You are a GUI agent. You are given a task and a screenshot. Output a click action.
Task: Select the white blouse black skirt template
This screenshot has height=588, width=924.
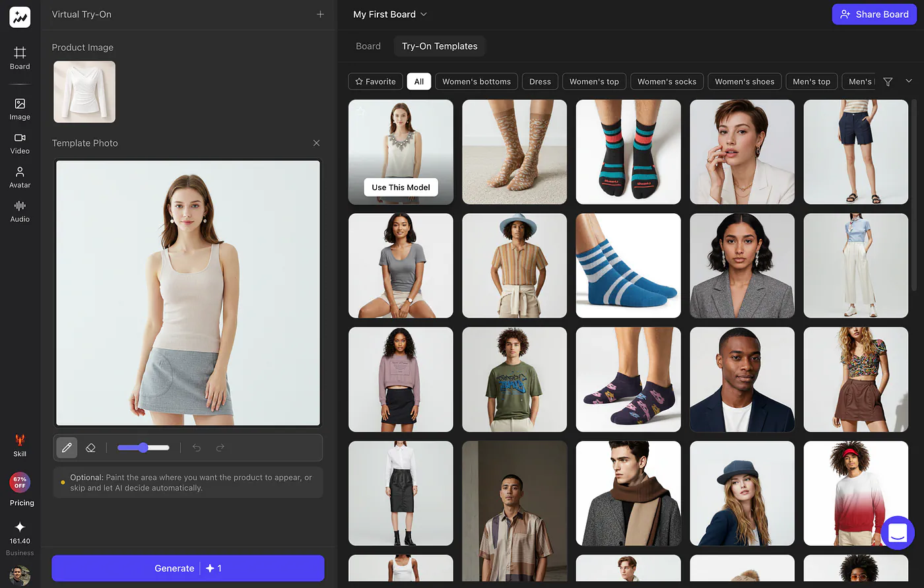click(x=401, y=494)
